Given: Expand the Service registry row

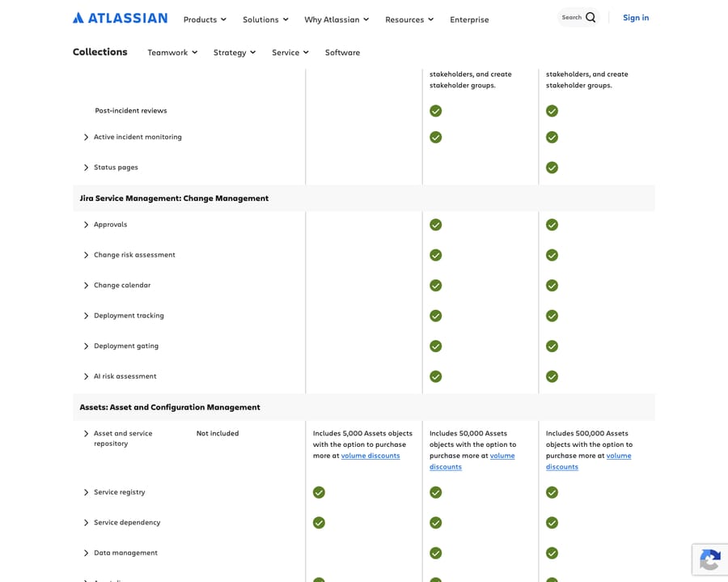Looking at the screenshot, I should coord(86,492).
